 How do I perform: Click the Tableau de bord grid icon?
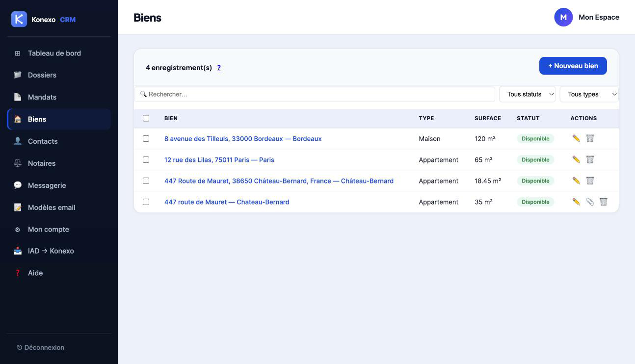coord(18,53)
